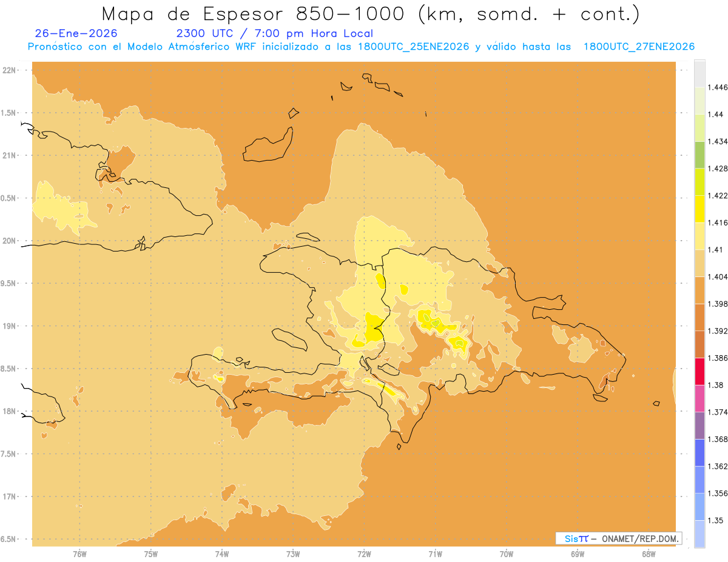Click the red 1.38–1.386 colorbar swatch
Screen dimensions: 728x562
click(699, 372)
